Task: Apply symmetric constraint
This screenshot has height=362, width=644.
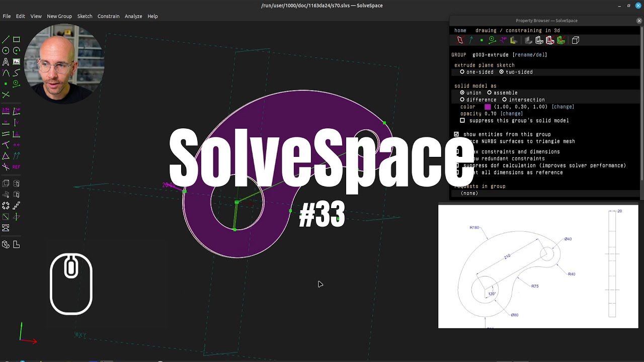Action: 17,144
